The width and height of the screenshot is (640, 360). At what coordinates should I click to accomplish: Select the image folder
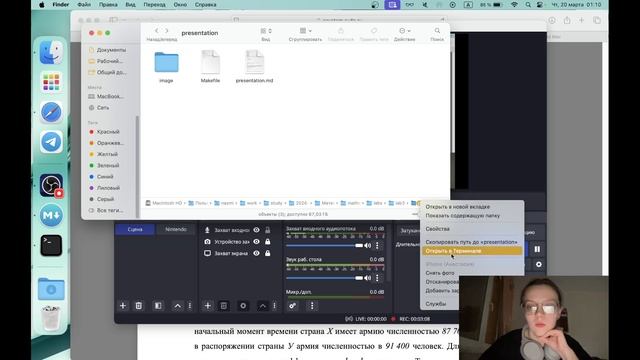tap(166, 67)
